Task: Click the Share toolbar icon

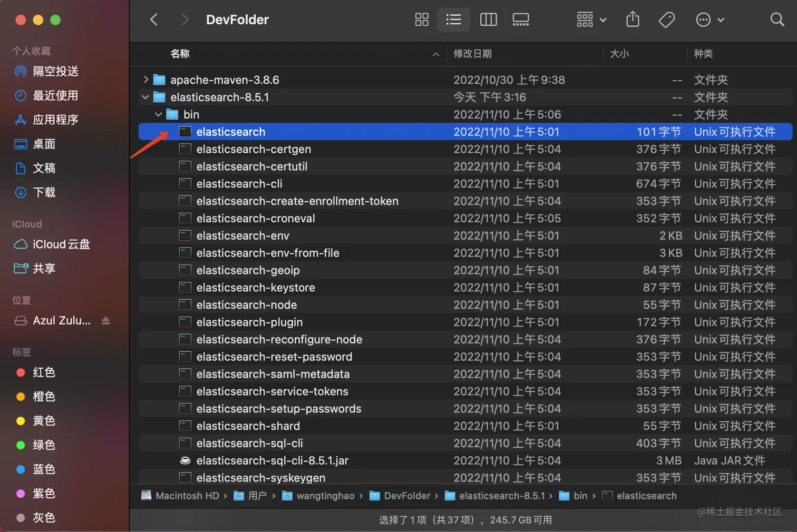Action: pos(633,20)
